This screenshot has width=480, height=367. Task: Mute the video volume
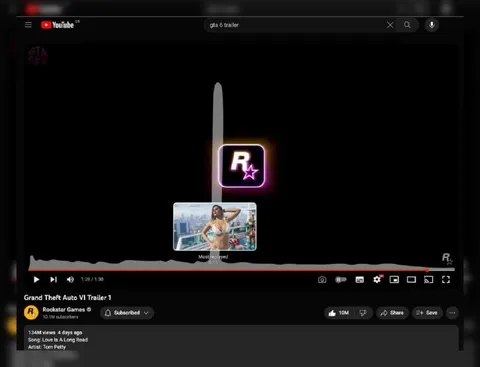[x=70, y=279]
